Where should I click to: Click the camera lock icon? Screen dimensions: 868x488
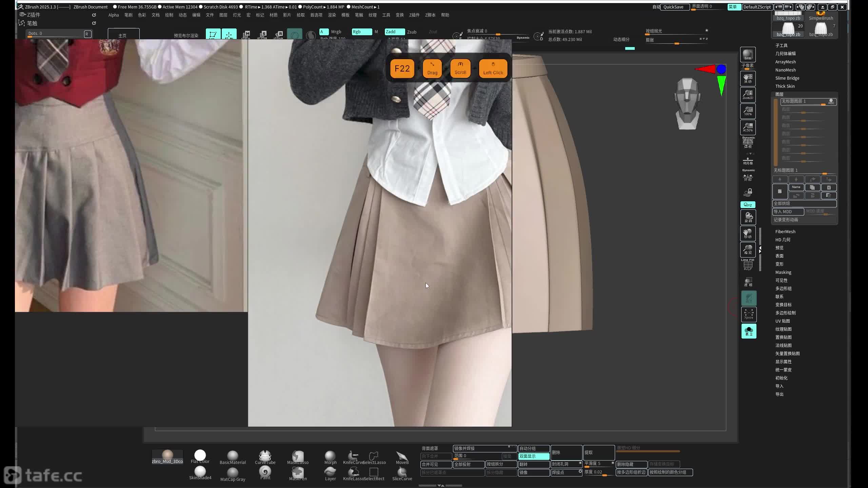[748, 192]
